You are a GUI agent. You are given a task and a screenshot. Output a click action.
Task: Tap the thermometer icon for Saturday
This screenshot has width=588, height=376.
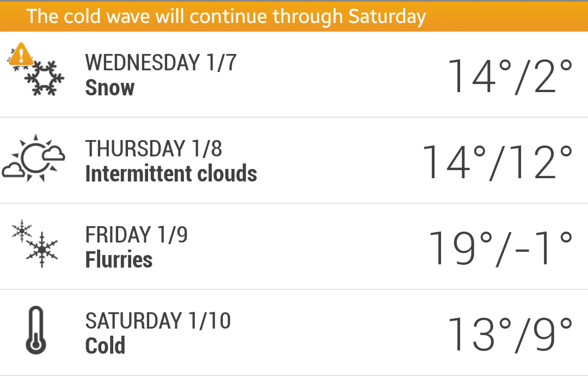click(36, 331)
